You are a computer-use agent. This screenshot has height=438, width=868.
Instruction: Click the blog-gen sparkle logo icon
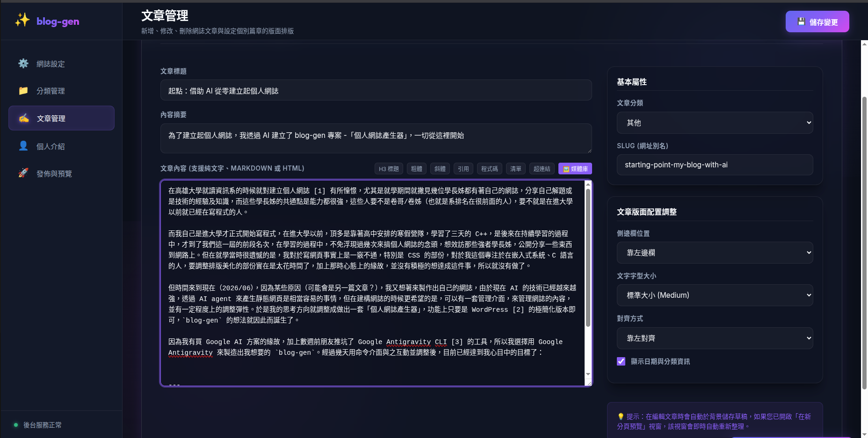click(22, 20)
